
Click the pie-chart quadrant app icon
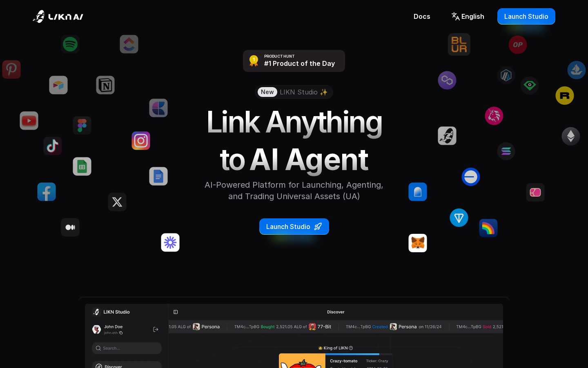pos(158,108)
